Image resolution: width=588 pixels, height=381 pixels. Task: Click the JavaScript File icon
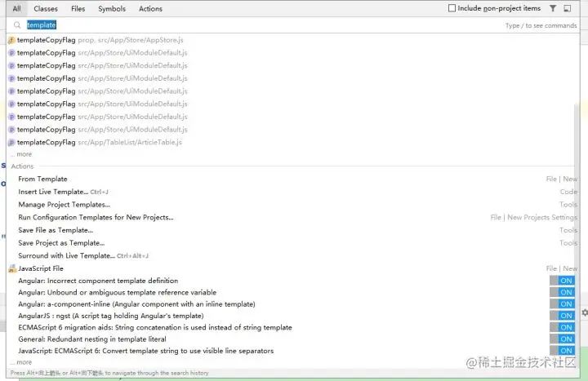[12, 268]
